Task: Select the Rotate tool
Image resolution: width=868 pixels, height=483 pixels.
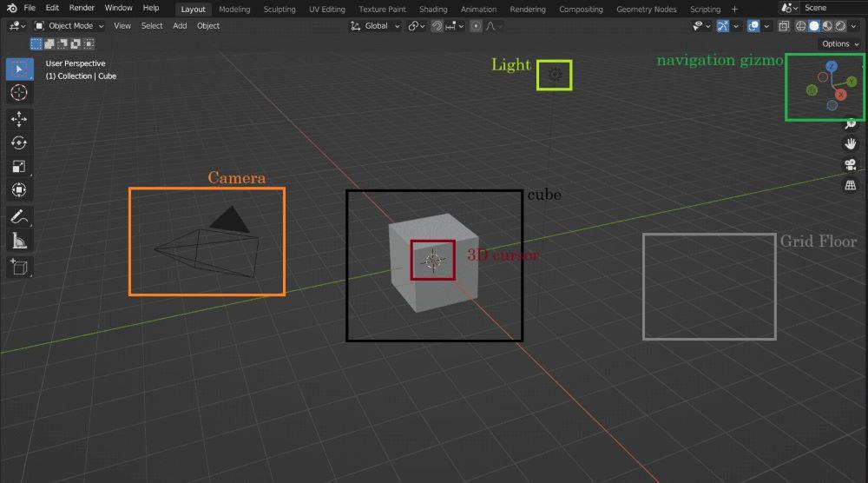Action: pos(19,143)
